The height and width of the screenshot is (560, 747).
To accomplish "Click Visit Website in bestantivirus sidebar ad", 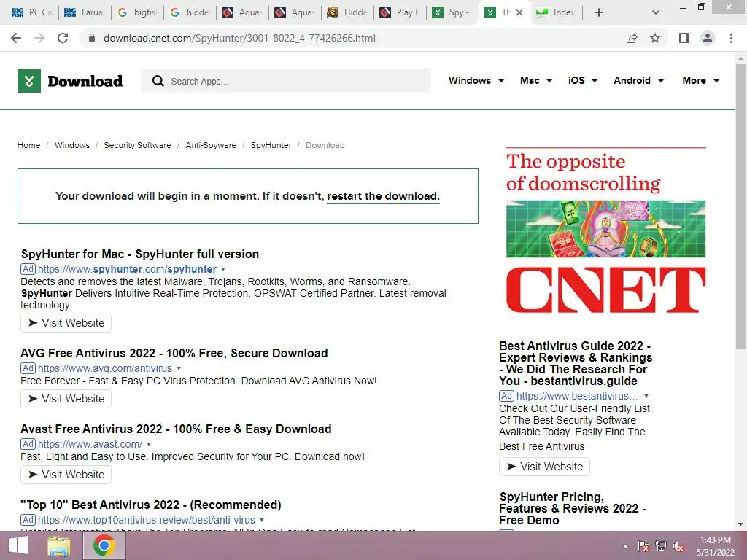I will point(544,466).
